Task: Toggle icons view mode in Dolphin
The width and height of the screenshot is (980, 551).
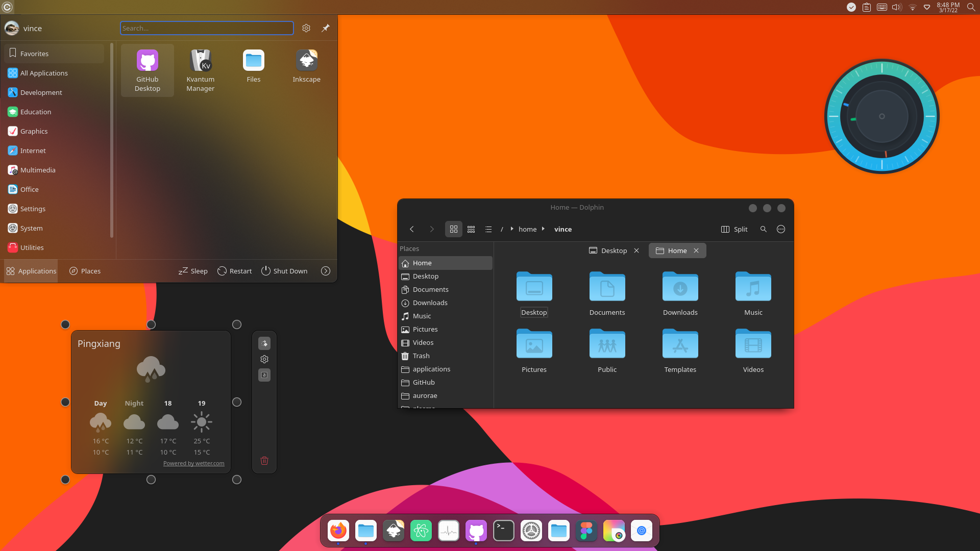Action: (x=454, y=230)
